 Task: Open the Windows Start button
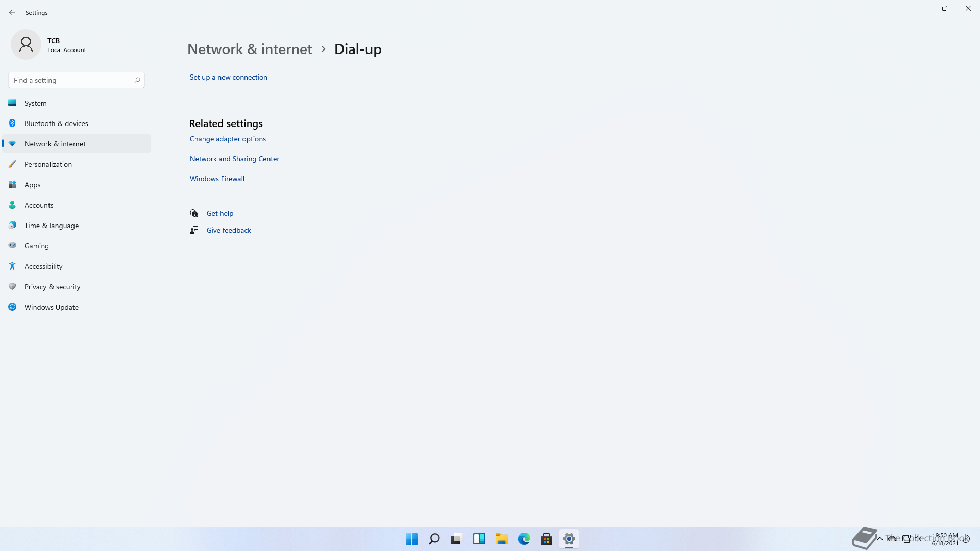(x=411, y=539)
